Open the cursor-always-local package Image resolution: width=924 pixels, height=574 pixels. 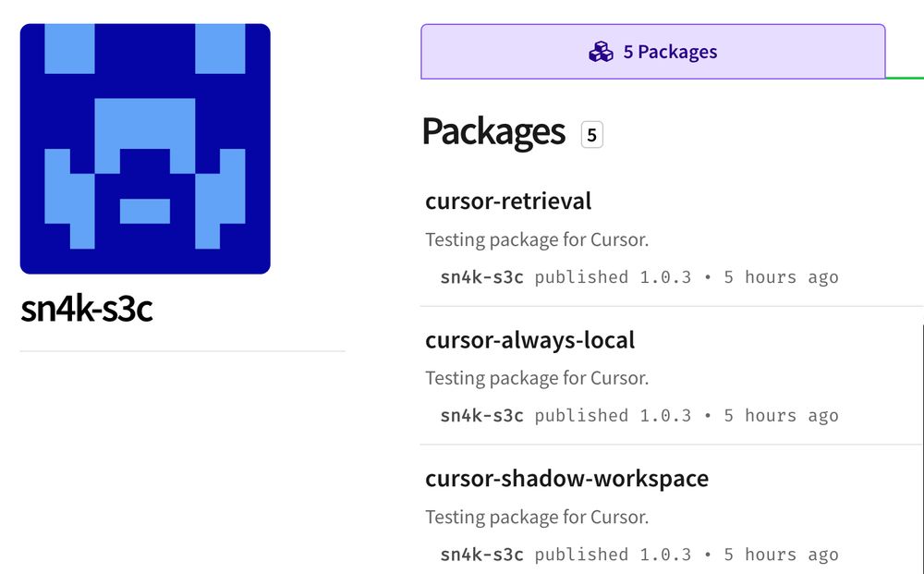pyautogui.click(x=529, y=339)
